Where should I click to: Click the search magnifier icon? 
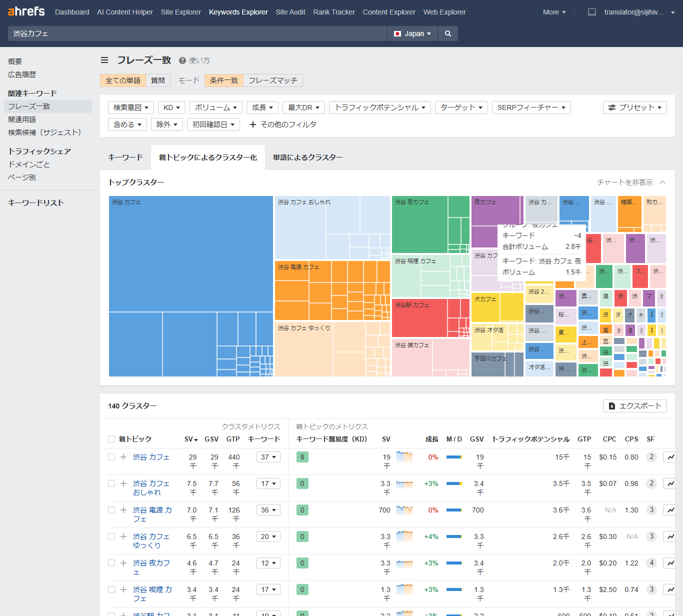click(448, 33)
